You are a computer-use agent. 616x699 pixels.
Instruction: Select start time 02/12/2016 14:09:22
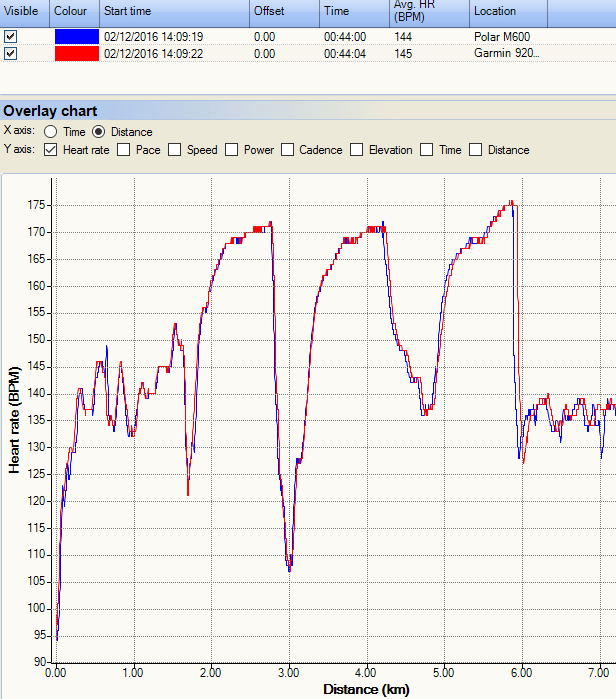coord(153,53)
